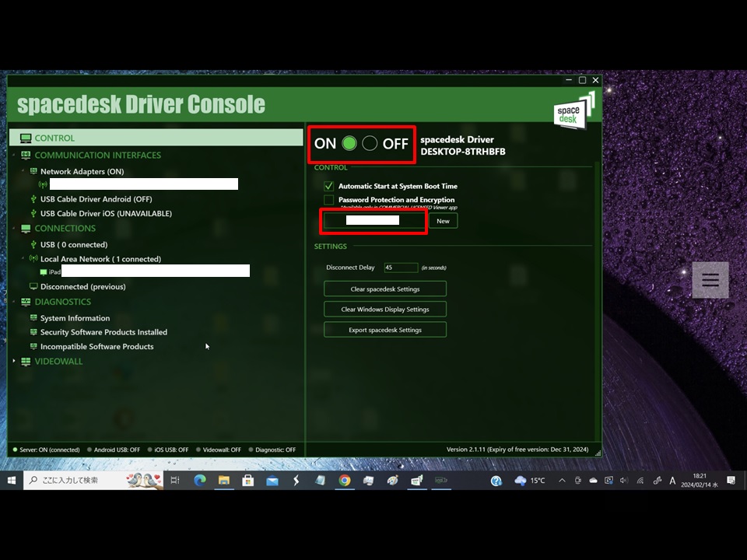Screen dimensions: 747x560
Task: Click the Local Area Network antenna icon
Action: (33, 258)
